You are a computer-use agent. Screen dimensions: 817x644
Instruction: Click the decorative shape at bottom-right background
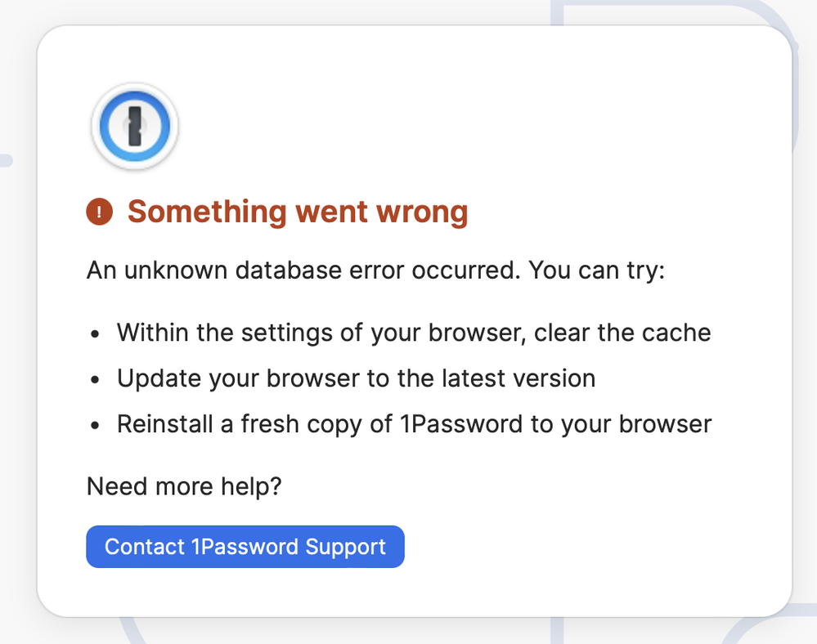756,628
